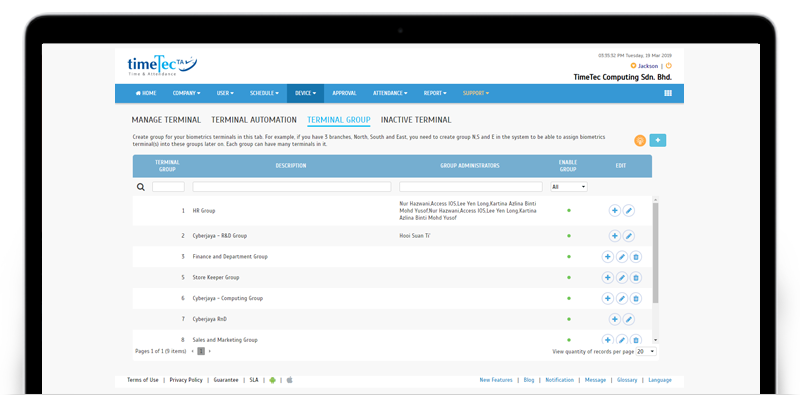Open the Enable Group 'All' filter dropdown
The width and height of the screenshot is (800, 395).
click(569, 187)
